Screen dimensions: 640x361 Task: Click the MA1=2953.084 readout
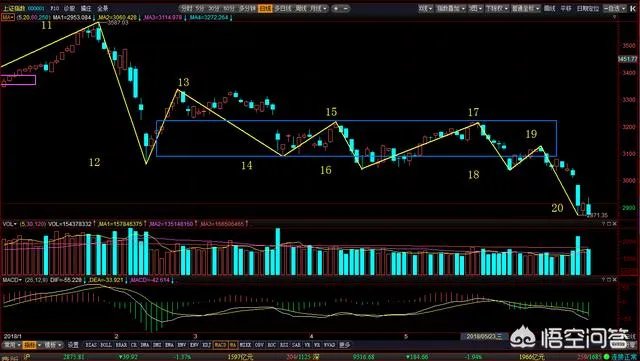pos(72,18)
